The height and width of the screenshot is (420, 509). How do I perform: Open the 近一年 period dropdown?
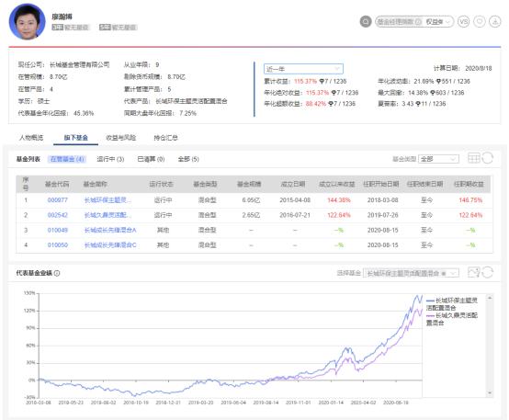coord(303,69)
